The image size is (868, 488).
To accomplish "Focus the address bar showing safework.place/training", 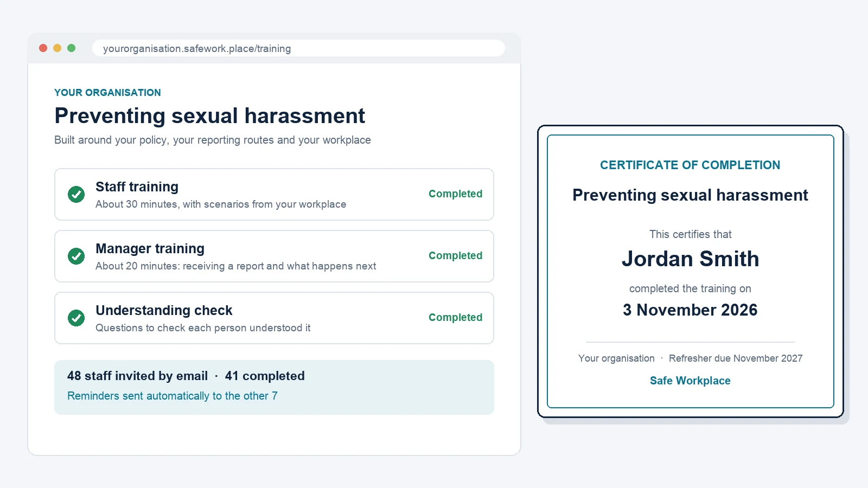I will 298,48.
